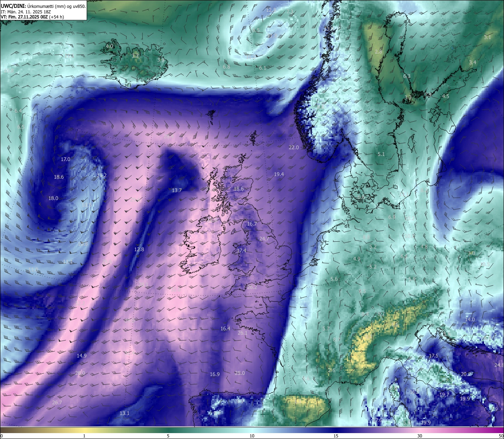
Task: Click the 25.0 value label
Action: tap(240, 373)
